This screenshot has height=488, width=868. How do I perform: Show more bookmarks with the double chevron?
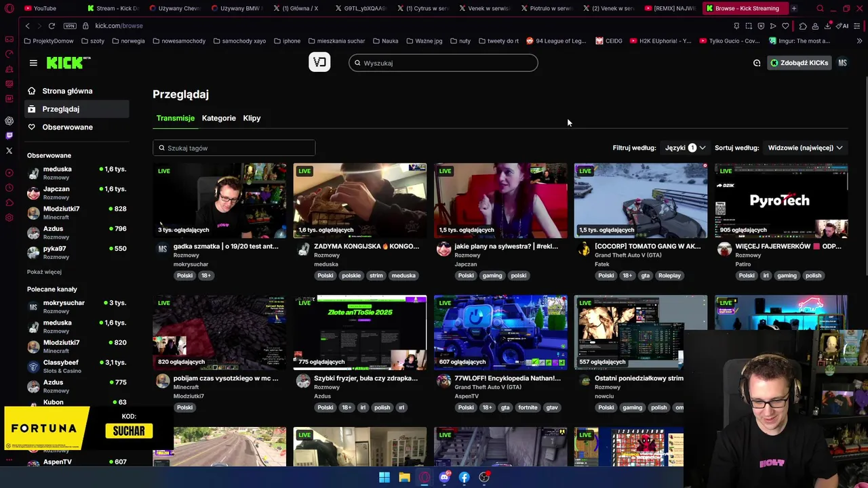click(859, 41)
